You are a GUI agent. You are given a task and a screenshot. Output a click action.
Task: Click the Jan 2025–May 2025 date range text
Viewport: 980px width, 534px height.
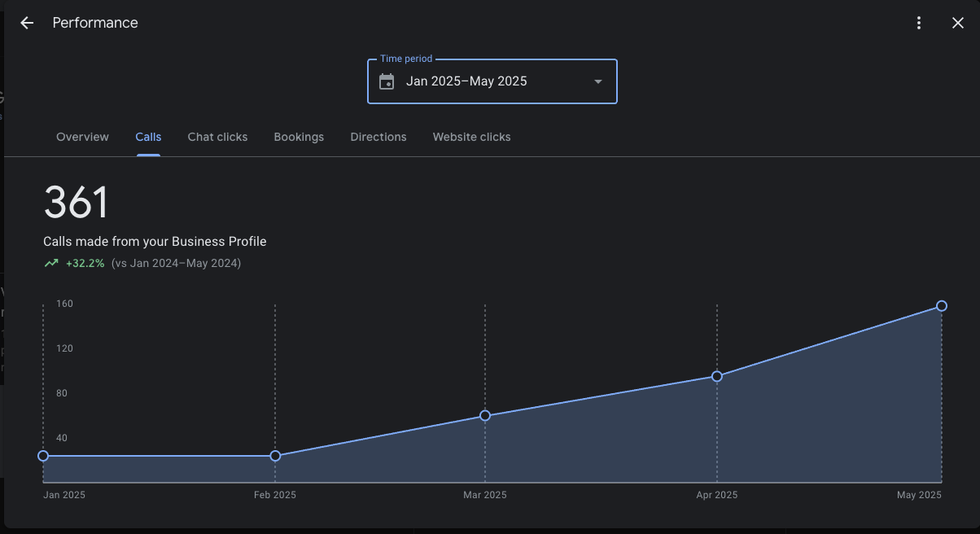coord(466,81)
